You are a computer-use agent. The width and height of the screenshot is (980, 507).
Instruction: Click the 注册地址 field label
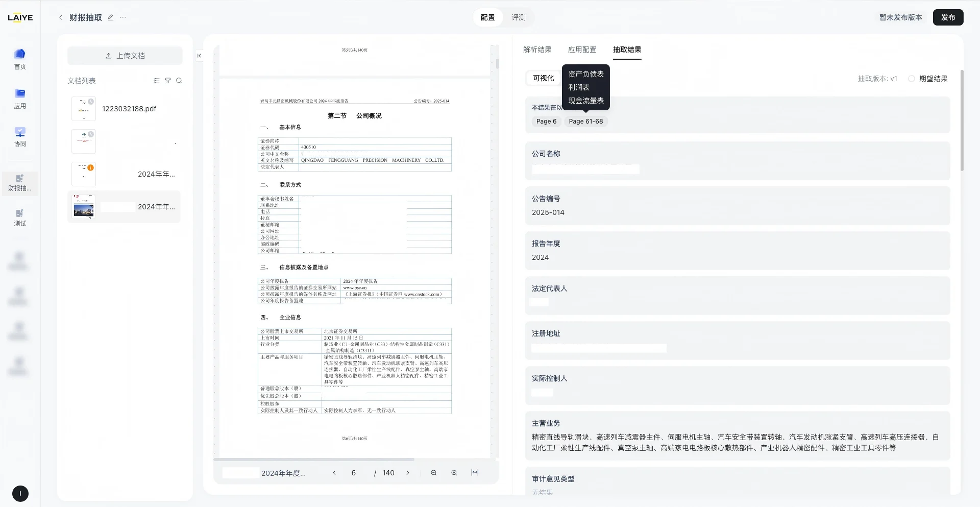coord(546,333)
